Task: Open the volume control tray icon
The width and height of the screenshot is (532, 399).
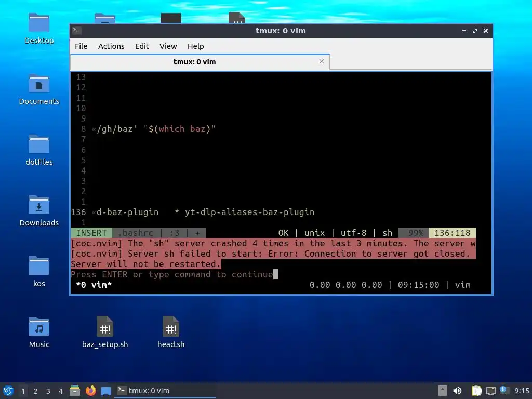Action: point(457,391)
